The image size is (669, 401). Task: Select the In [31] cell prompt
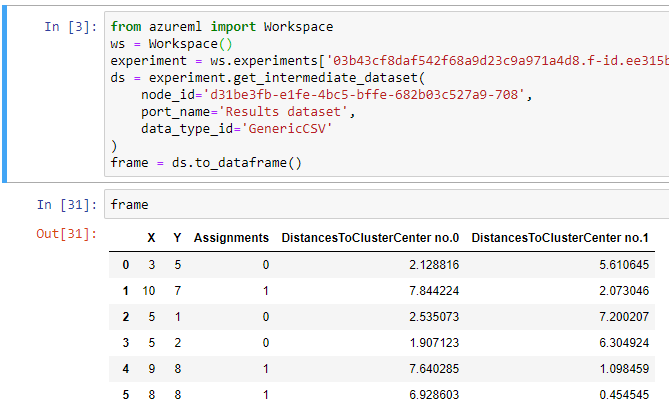[x=64, y=204]
